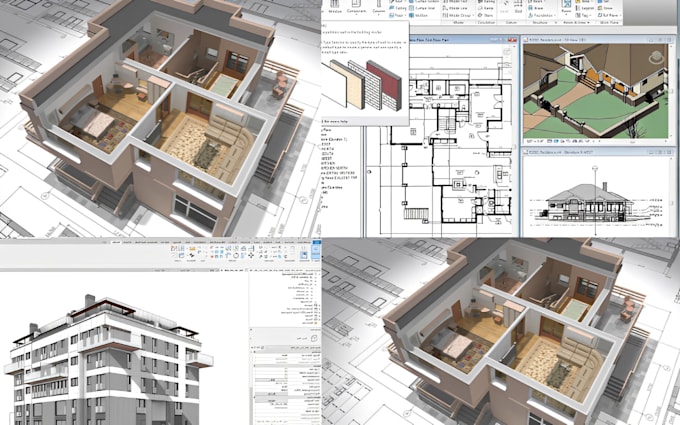Click the Show work plane tool

[x=605, y=8]
